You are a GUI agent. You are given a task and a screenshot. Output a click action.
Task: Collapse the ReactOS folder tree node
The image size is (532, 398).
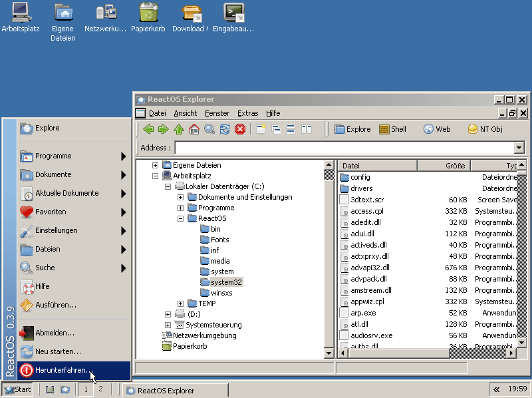181,218
